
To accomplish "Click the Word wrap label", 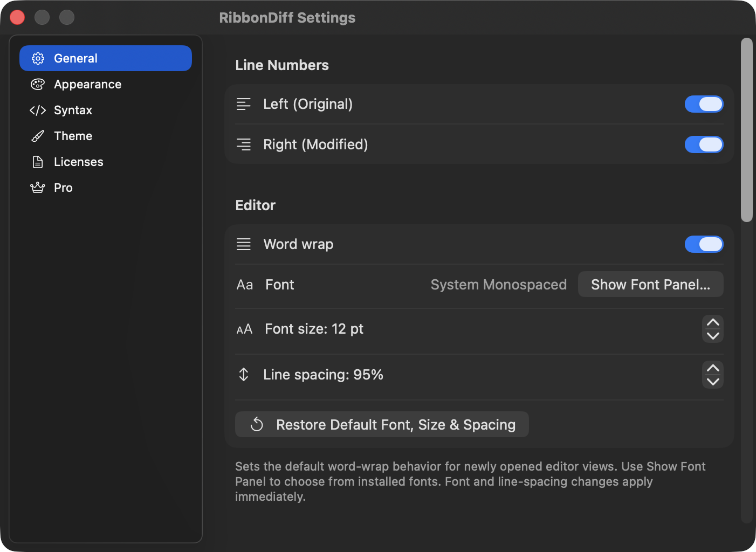I will click(298, 244).
